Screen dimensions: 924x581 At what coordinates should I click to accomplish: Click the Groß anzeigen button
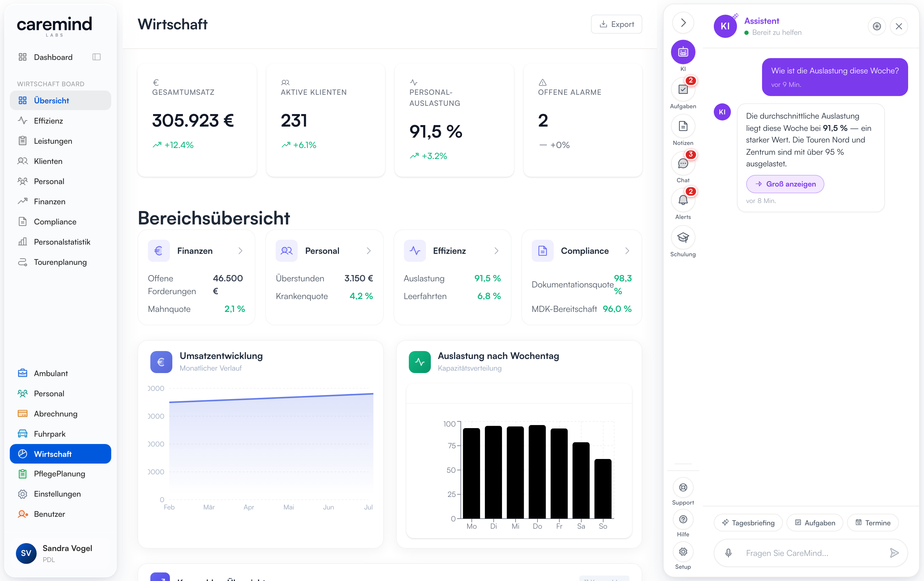pos(785,184)
